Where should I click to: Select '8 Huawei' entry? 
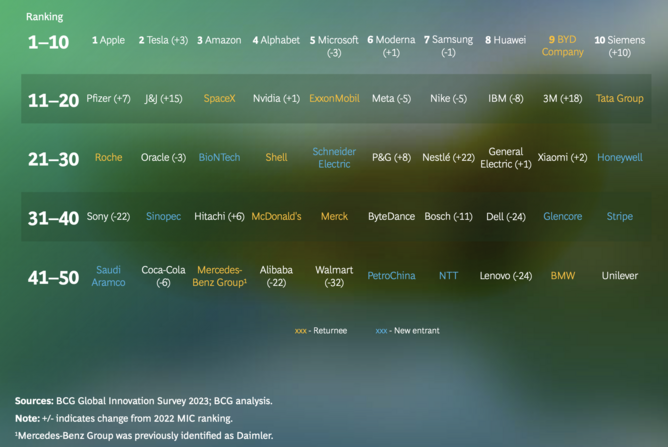coord(505,40)
